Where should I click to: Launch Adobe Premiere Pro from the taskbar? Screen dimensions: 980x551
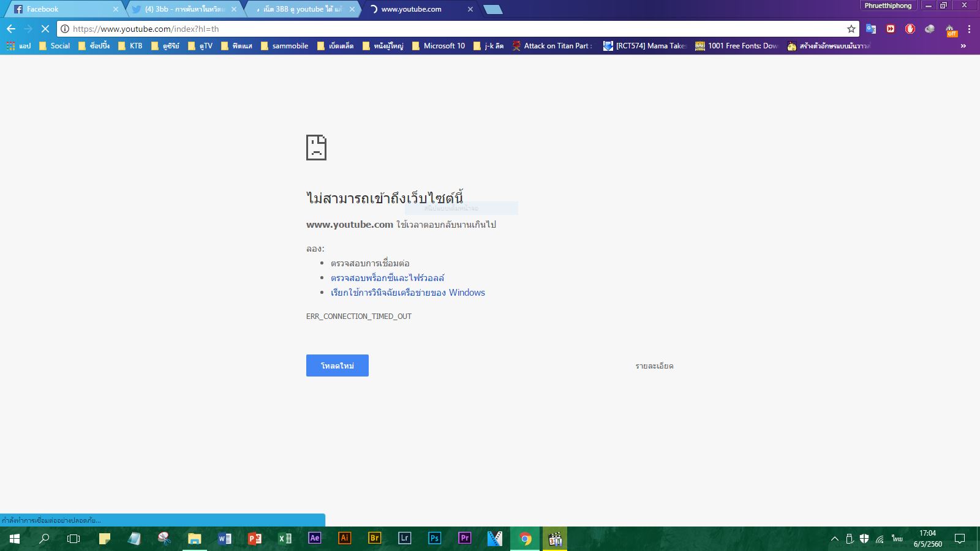(x=464, y=538)
